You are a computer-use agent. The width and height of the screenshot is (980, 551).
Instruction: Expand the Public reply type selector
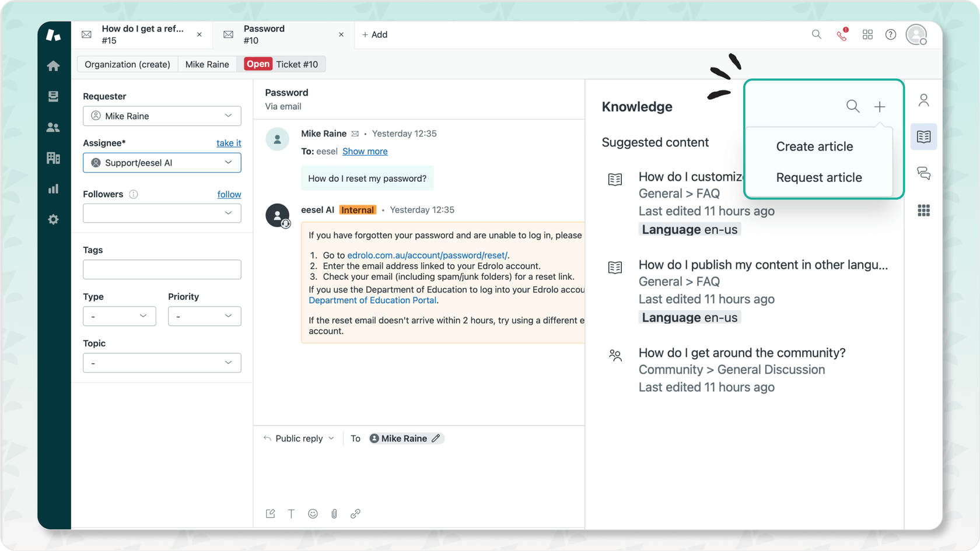click(x=299, y=438)
